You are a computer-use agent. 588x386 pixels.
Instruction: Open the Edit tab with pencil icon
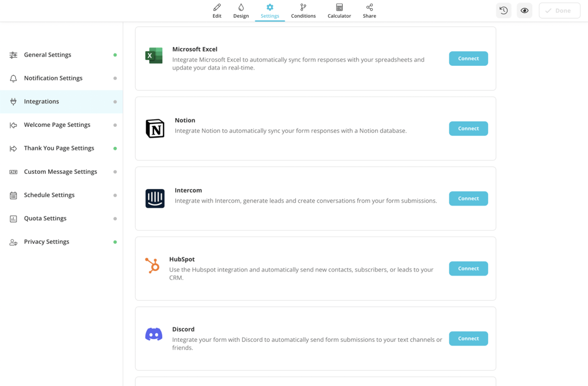coord(217,11)
